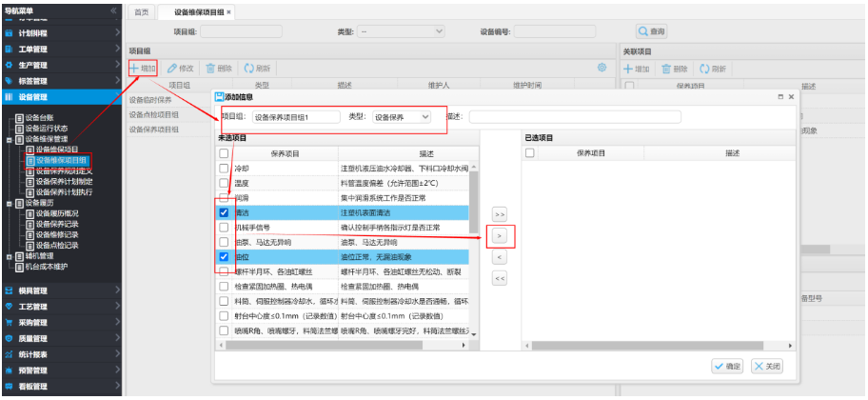This screenshot has width=868, height=400.
Task: Click 增加 plus button in 项目组 toolbar
Action: pyautogui.click(x=143, y=69)
